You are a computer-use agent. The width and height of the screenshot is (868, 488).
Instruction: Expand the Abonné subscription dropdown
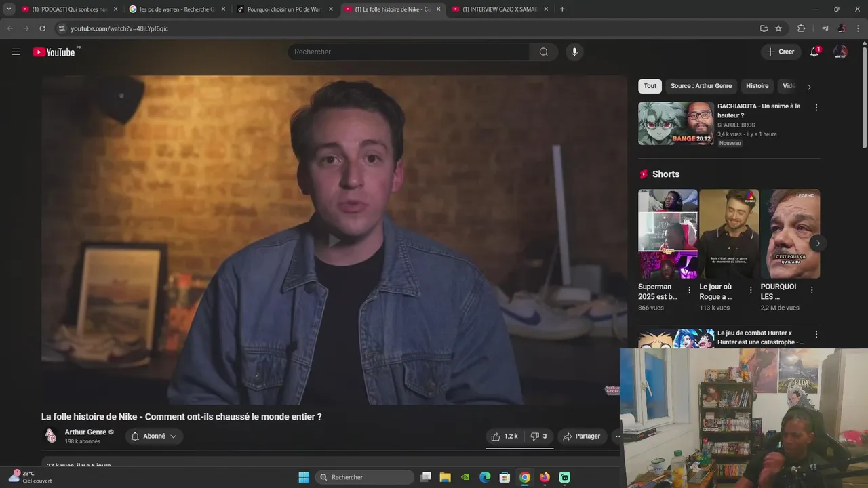click(154, 436)
